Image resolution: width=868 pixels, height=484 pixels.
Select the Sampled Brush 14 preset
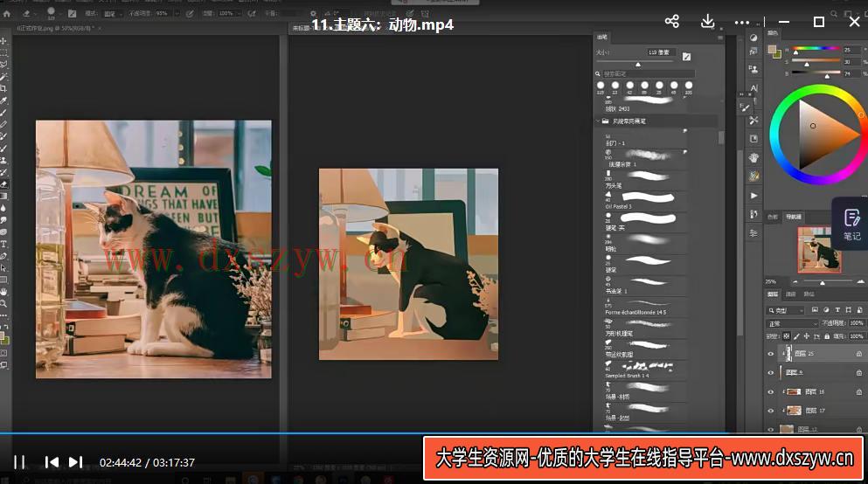coord(646,369)
